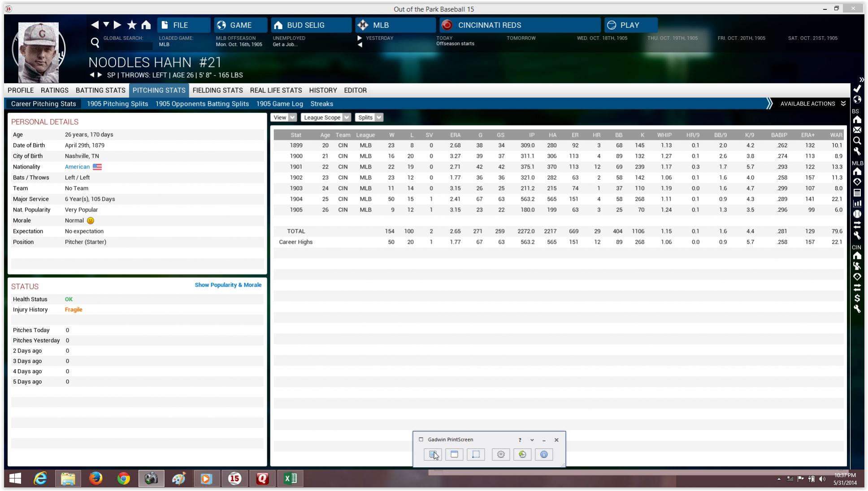
Task: Click rectangular area capture icon in Gadwin PrintScreen
Action: coord(476,454)
